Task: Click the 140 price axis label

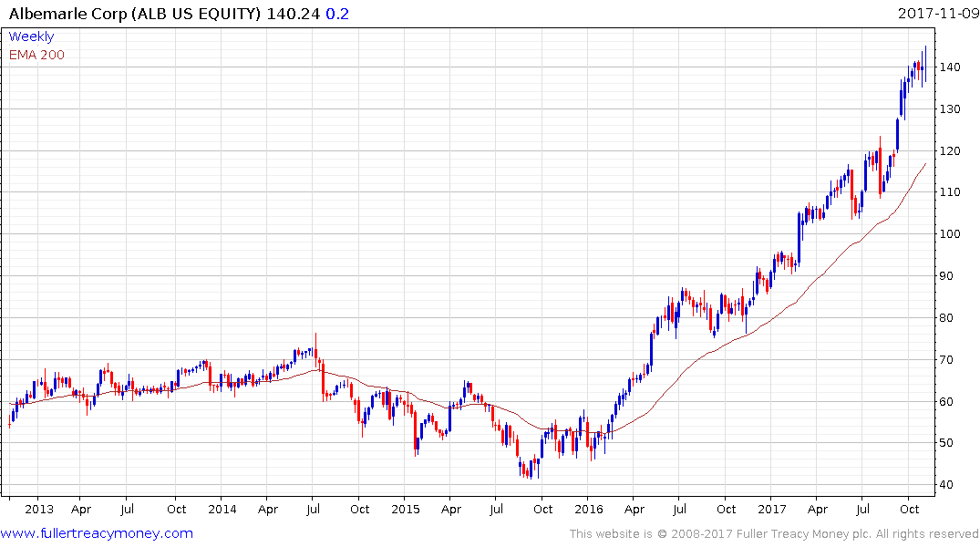Action: (953, 67)
